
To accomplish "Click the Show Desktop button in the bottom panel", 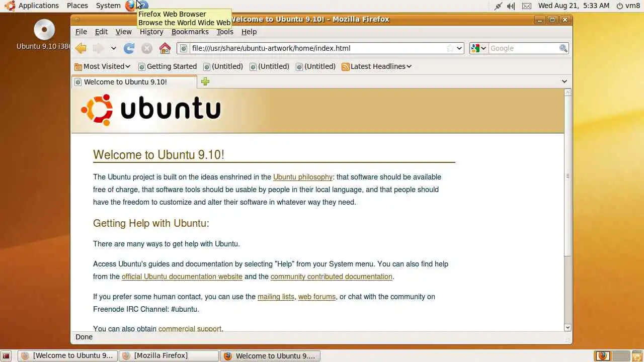I will (6, 356).
